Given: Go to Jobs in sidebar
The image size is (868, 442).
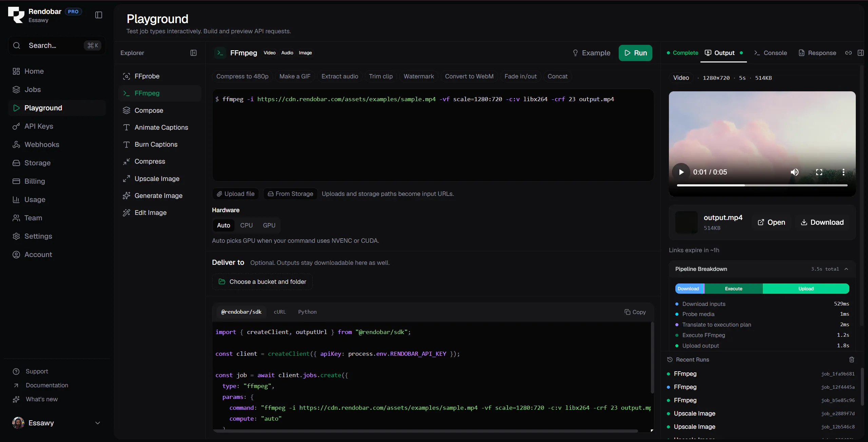Looking at the screenshot, I should pos(57,90).
